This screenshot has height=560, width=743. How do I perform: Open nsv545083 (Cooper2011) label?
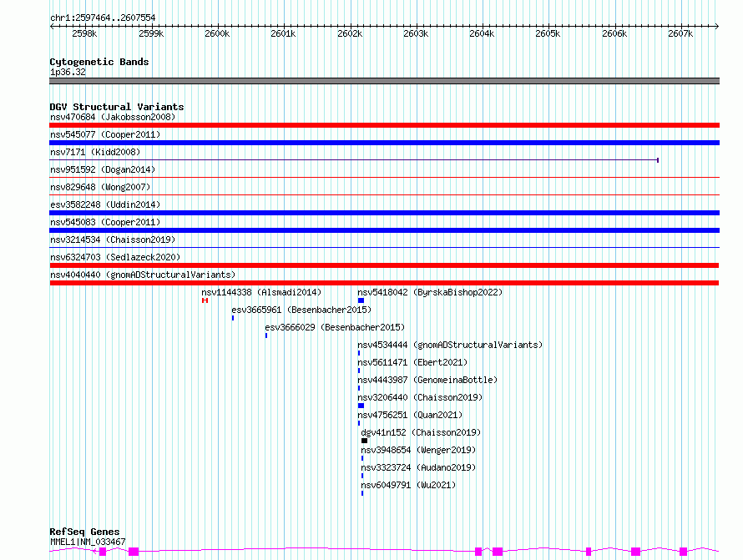pos(105,222)
